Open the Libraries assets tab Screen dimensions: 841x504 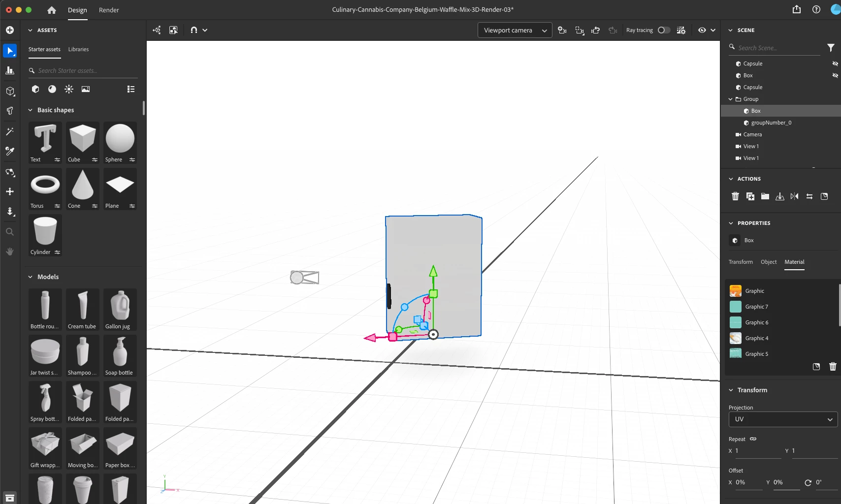78,49
